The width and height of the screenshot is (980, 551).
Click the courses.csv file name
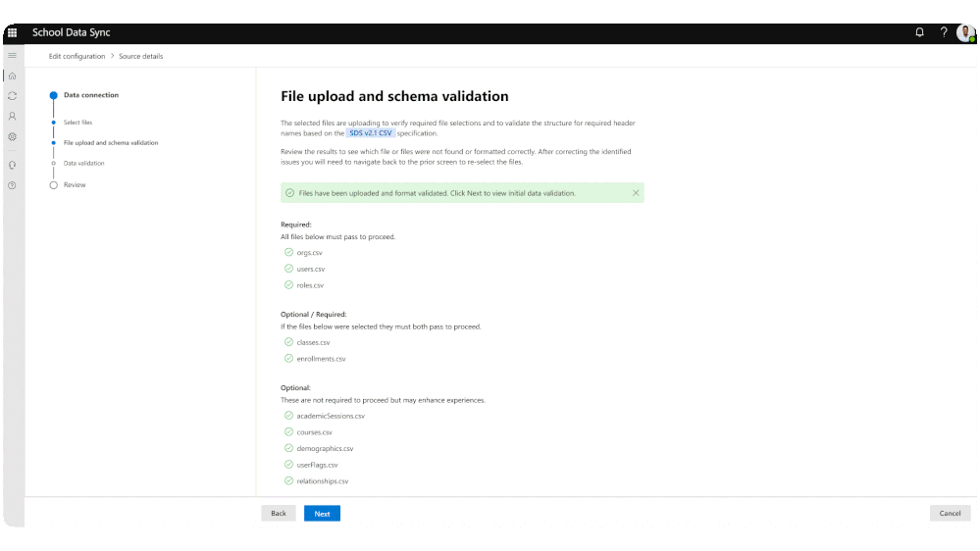pos(314,432)
